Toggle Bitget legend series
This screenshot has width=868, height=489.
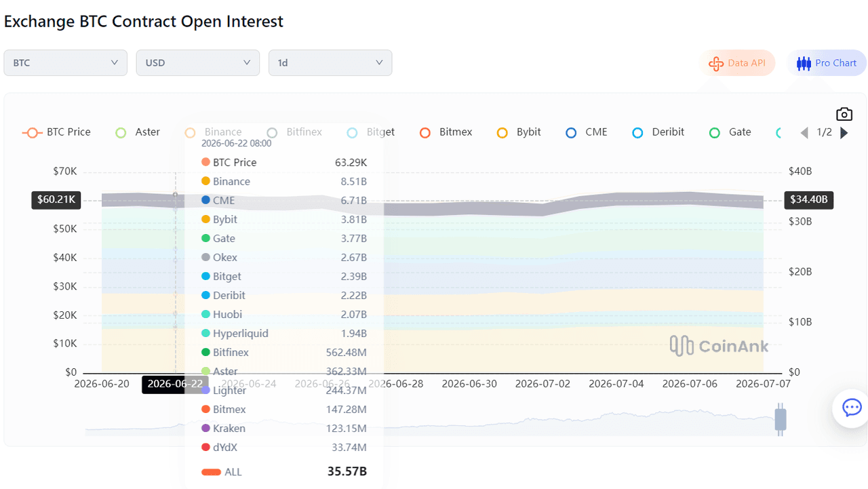[x=371, y=132]
